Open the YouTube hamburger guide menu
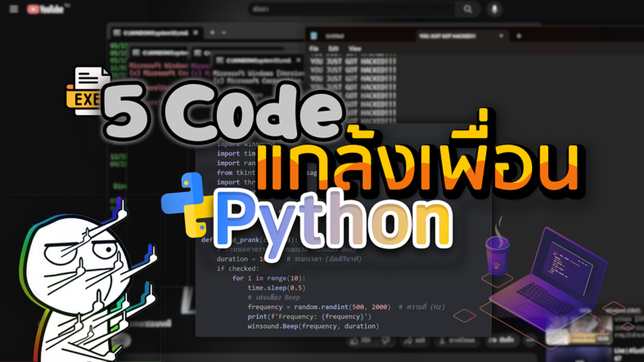 click(x=13, y=9)
